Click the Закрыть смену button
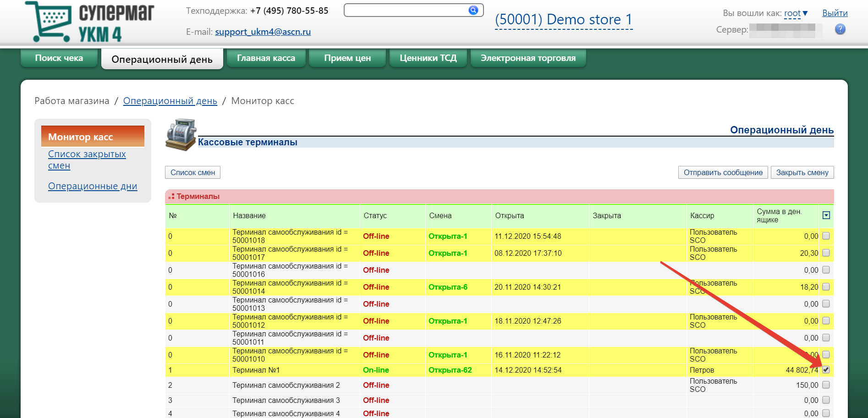 point(802,172)
